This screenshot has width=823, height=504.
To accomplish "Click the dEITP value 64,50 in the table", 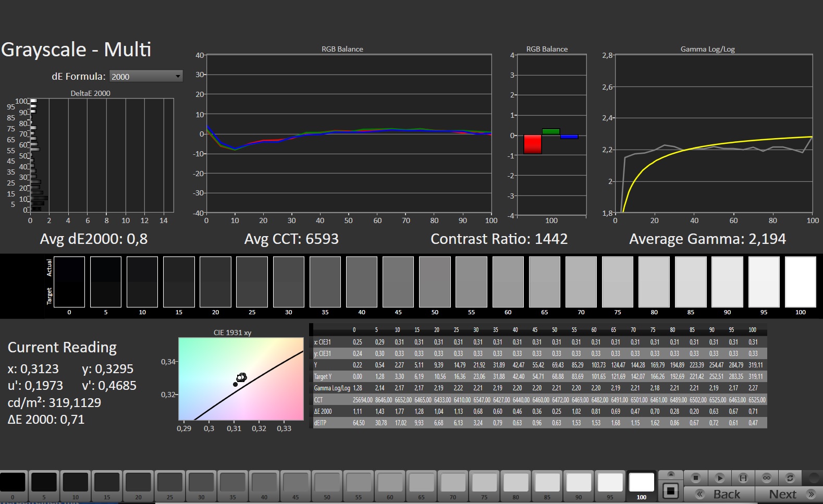I will (x=359, y=423).
